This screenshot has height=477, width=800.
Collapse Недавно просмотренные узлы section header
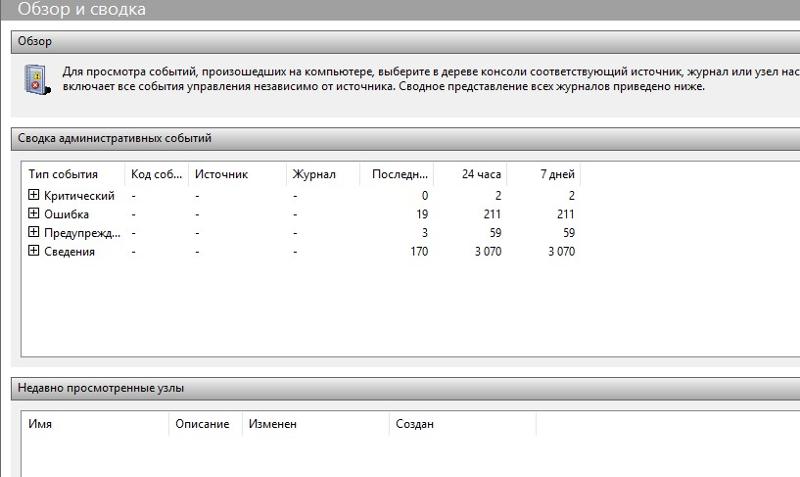point(406,388)
